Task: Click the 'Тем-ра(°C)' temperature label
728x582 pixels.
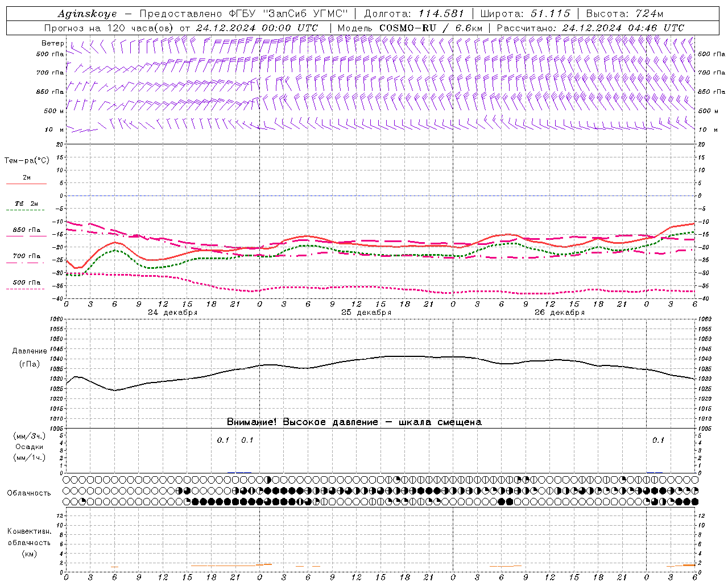Action: [x=27, y=160]
